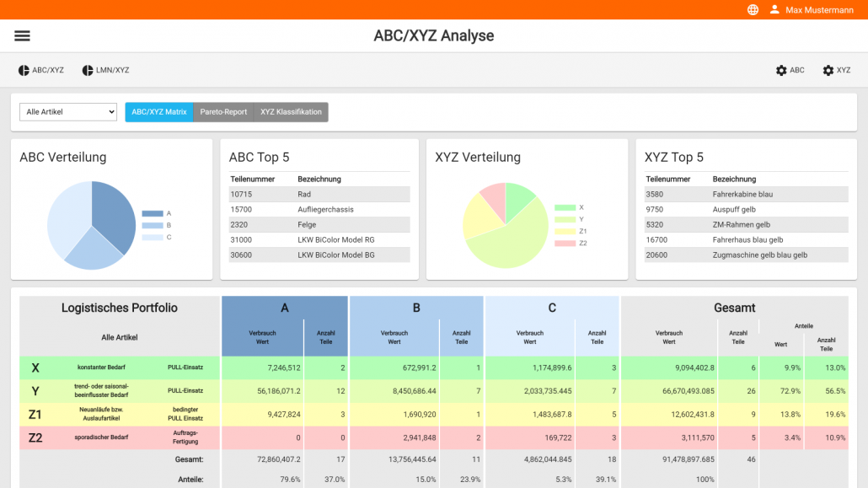This screenshot has height=488, width=868.
Task: Click the user profile icon
Action: click(x=774, y=10)
